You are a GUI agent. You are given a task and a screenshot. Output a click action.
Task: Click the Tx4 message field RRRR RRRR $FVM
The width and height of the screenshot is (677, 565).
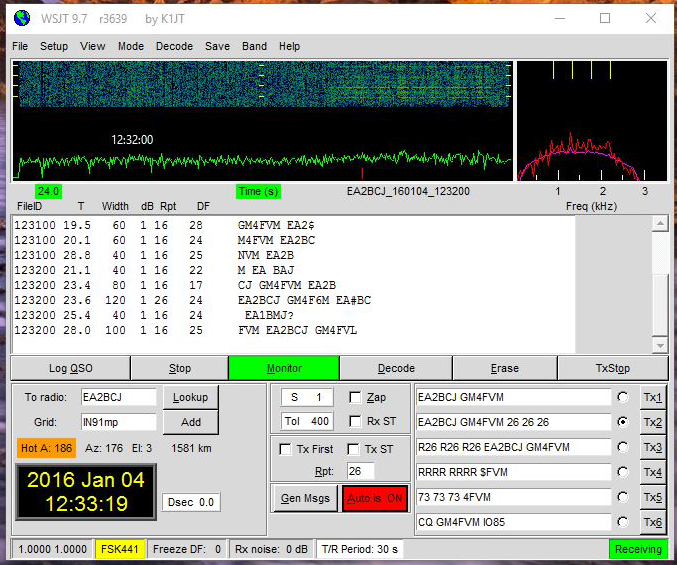[513, 472]
